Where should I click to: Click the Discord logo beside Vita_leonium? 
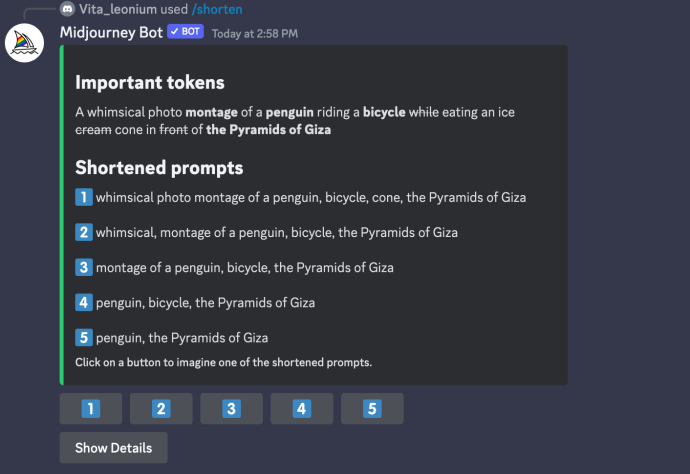[x=67, y=9]
